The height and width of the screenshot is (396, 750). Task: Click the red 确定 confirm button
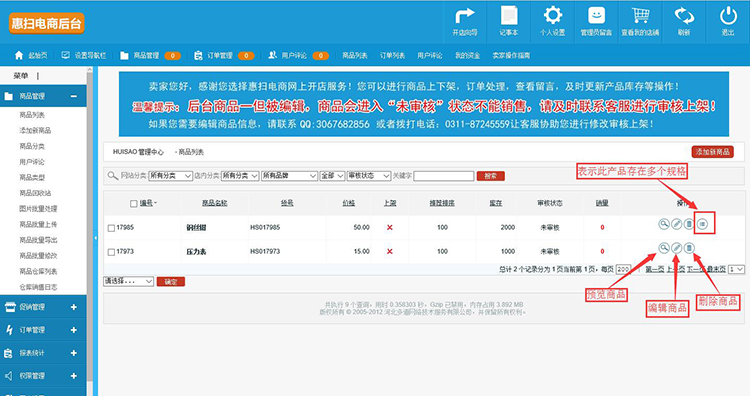[171, 282]
